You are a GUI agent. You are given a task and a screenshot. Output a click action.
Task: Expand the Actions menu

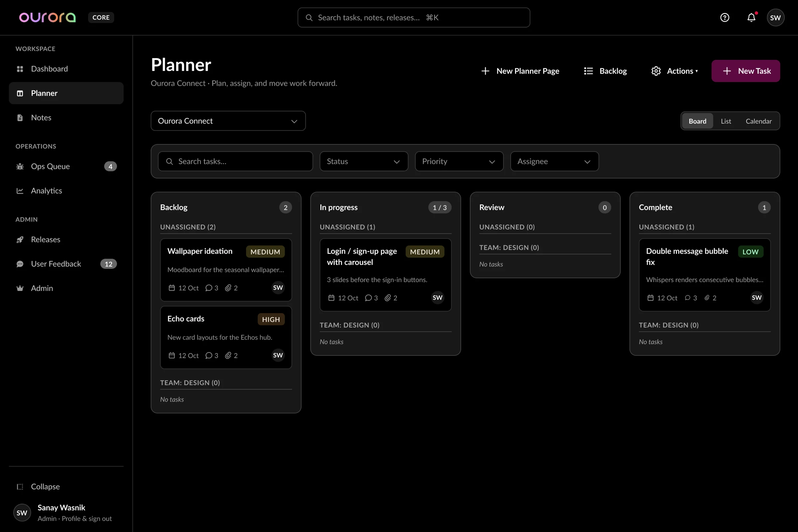(675, 71)
